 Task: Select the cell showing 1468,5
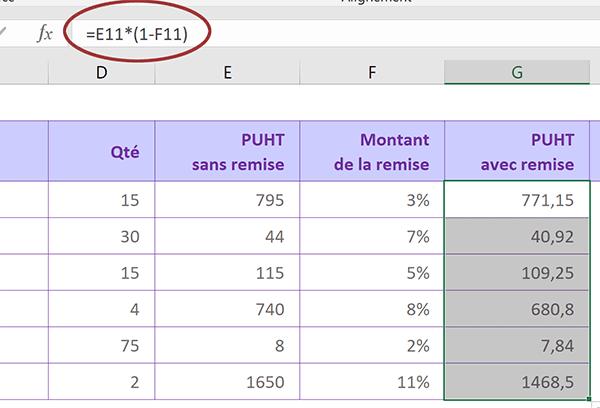click(517, 382)
